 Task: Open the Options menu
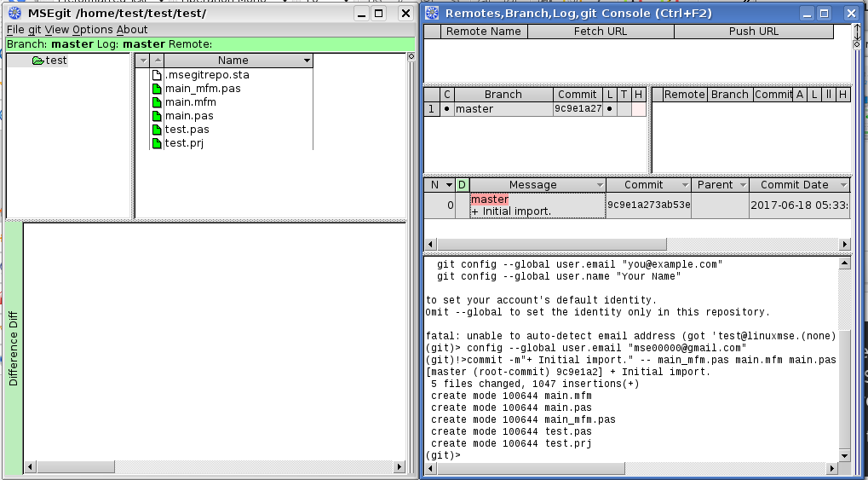click(x=92, y=30)
